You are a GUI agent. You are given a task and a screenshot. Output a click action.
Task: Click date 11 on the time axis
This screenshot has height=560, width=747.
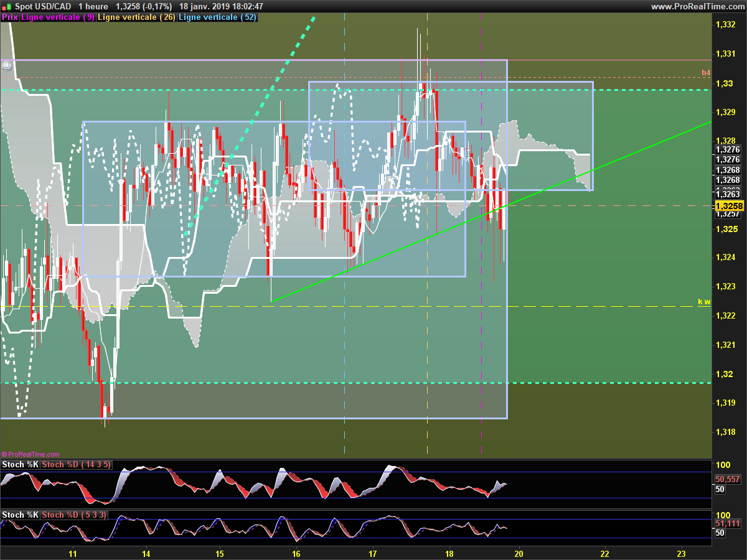pyautogui.click(x=73, y=553)
